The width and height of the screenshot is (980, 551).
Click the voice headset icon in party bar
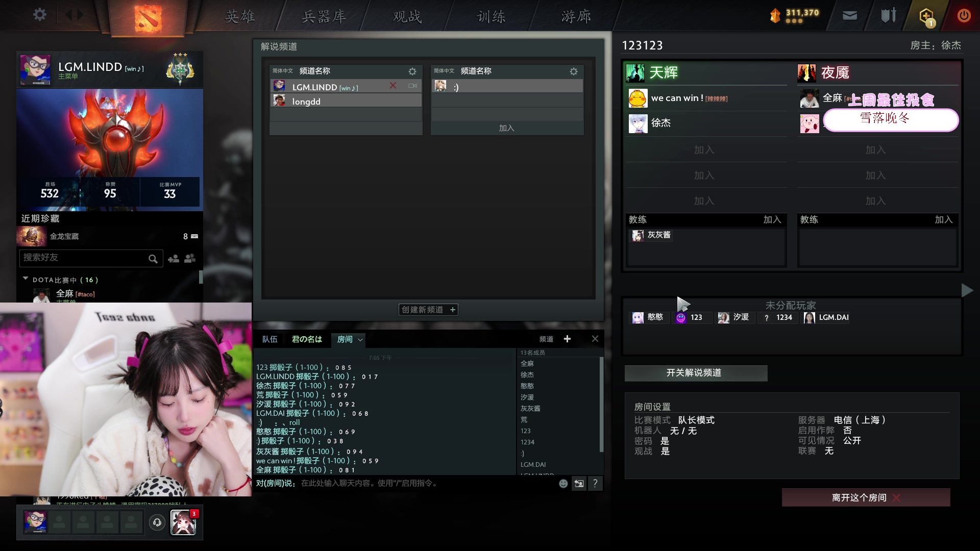[157, 522]
